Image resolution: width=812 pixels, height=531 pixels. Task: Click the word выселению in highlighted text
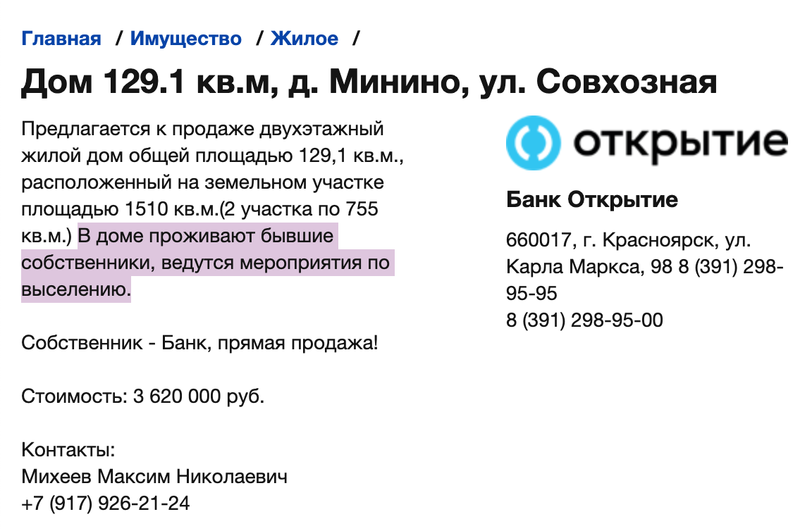(76, 289)
